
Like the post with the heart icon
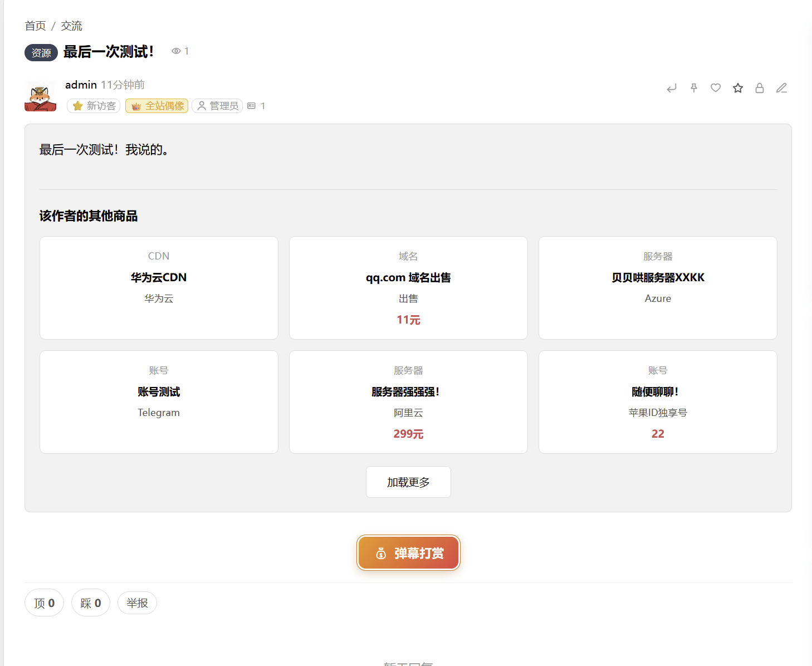pos(716,88)
